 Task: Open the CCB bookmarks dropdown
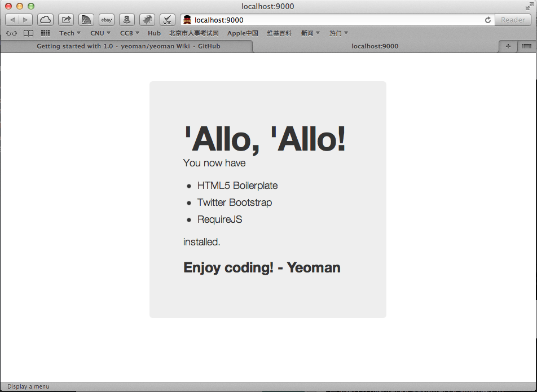(x=130, y=33)
